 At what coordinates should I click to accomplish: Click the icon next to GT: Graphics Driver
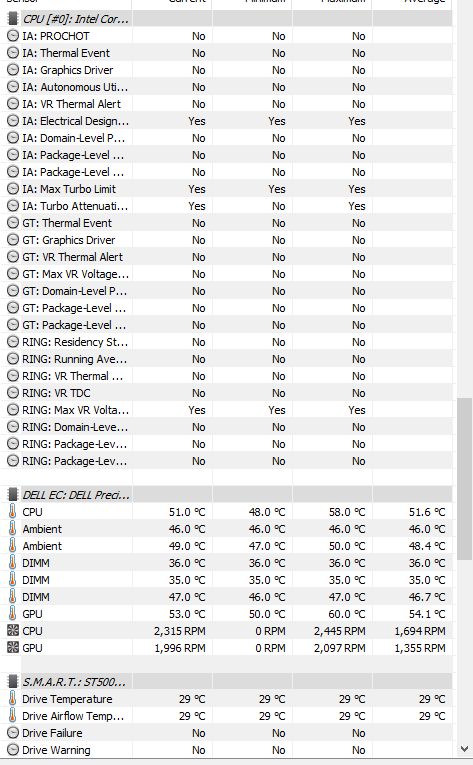(13, 241)
